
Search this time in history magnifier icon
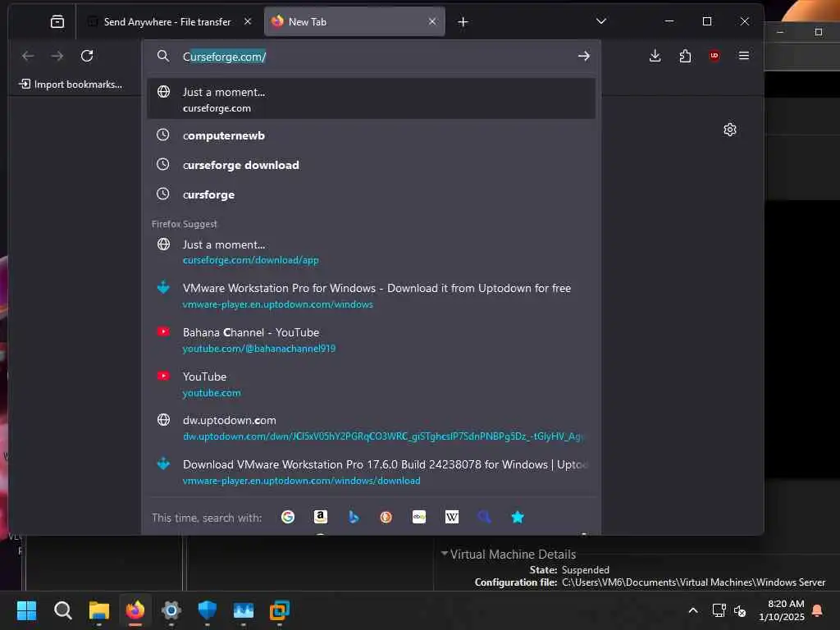tap(484, 517)
